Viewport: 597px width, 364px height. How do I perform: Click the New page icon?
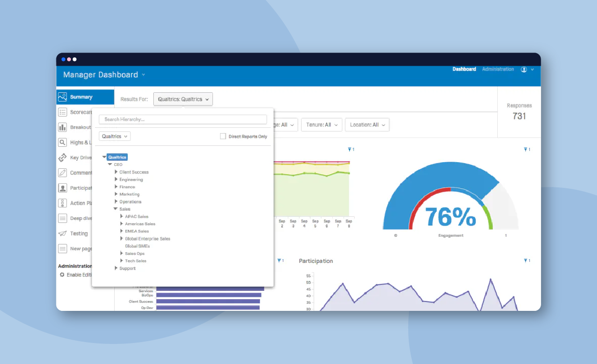pyautogui.click(x=62, y=248)
